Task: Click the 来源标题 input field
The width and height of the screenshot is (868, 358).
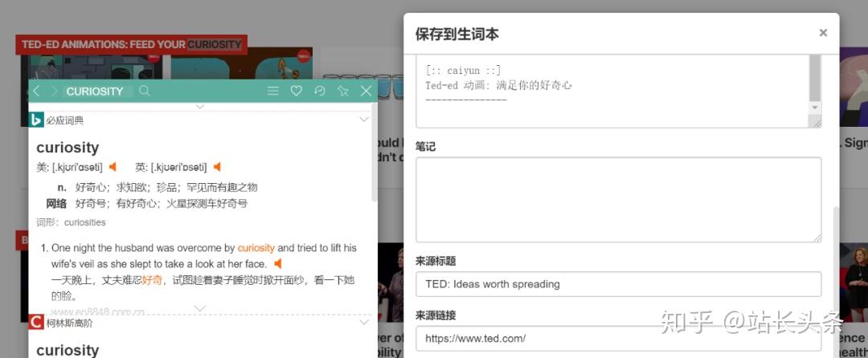Action: click(x=618, y=284)
